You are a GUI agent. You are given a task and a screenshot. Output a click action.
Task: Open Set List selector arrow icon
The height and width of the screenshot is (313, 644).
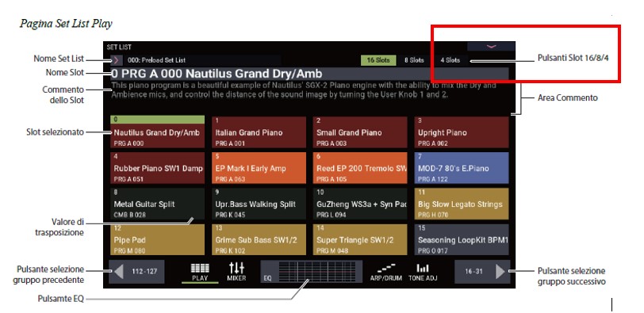pos(117,60)
